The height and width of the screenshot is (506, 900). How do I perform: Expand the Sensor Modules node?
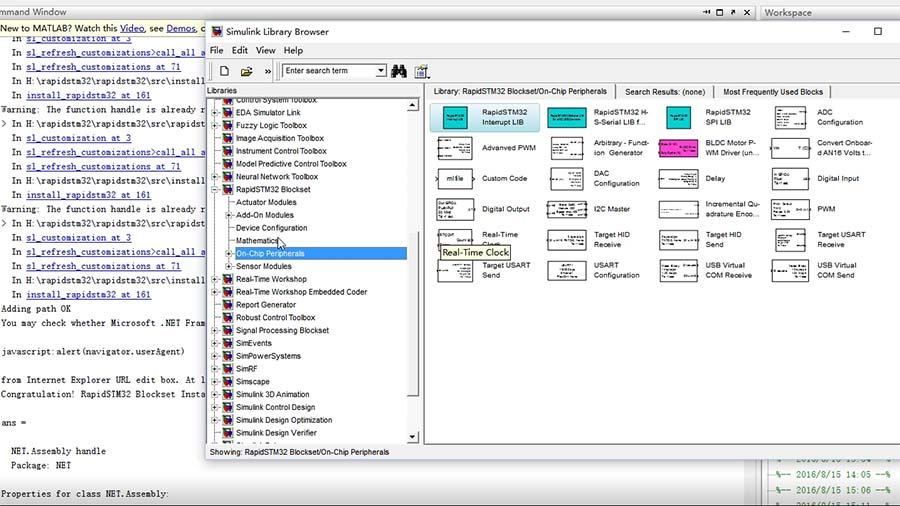point(228,266)
